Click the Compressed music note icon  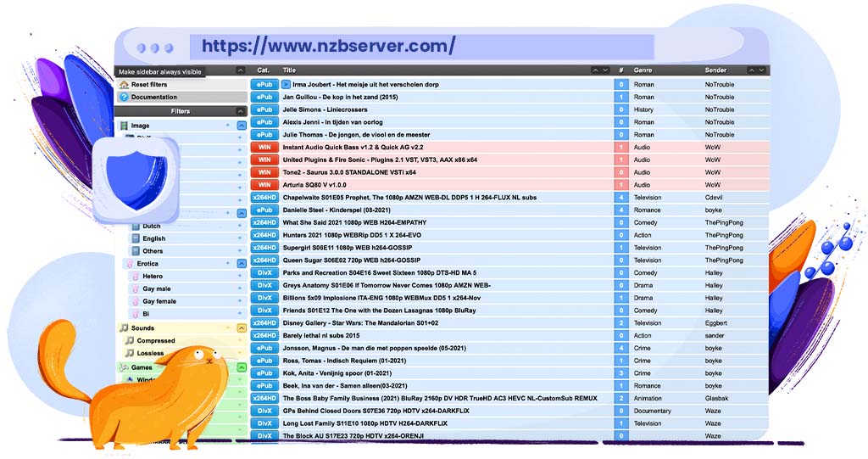[x=130, y=341]
